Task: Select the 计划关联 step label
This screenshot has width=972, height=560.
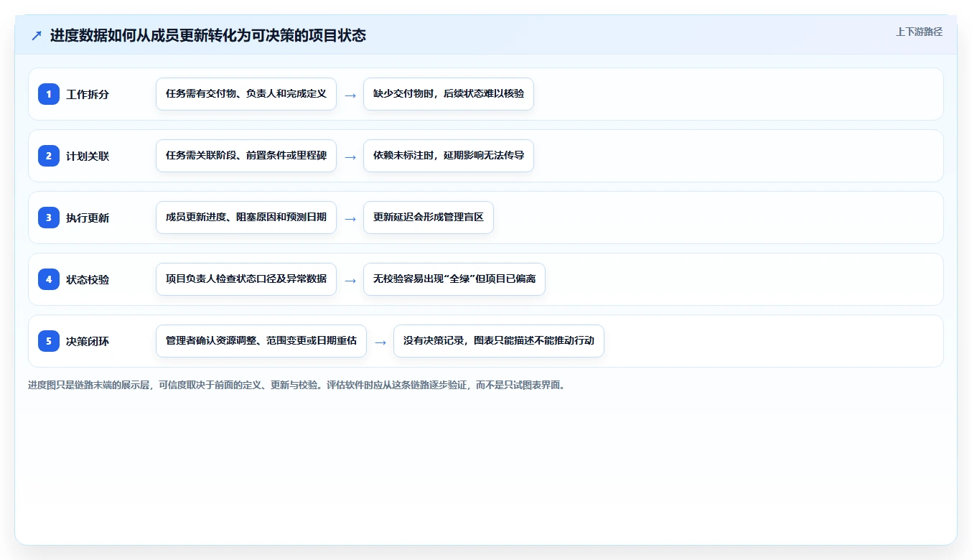Action: tap(88, 156)
